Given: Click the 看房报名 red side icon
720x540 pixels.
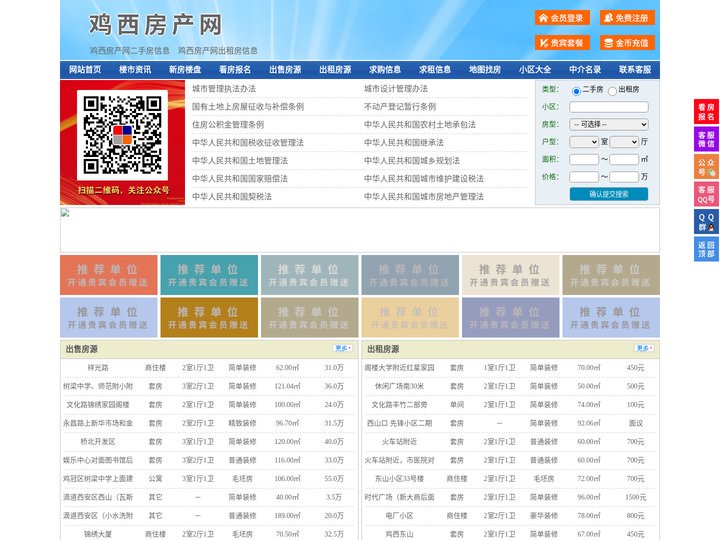Looking at the screenshot, I should click(706, 112).
